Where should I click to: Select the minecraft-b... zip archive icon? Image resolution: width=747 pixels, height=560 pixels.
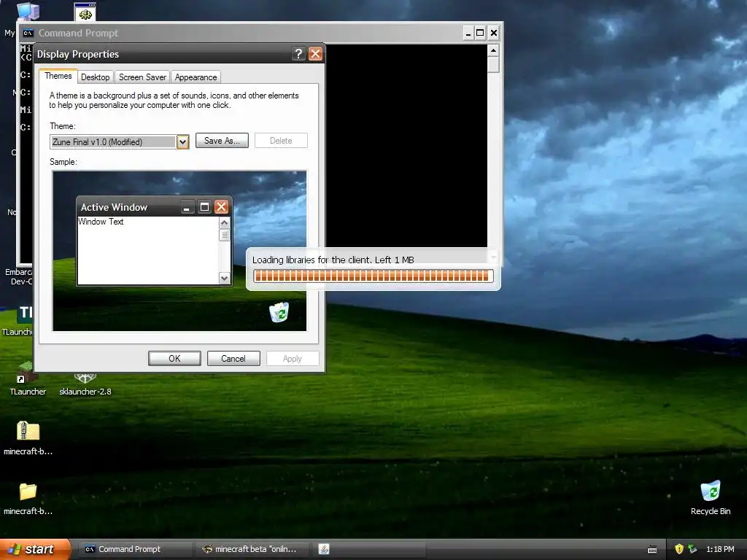tap(28, 438)
